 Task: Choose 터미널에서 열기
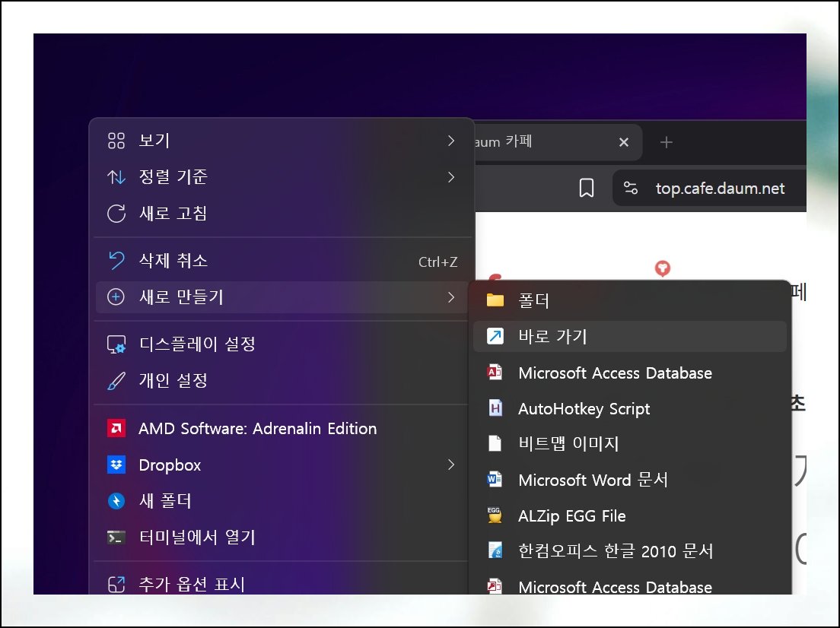click(282, 538)
